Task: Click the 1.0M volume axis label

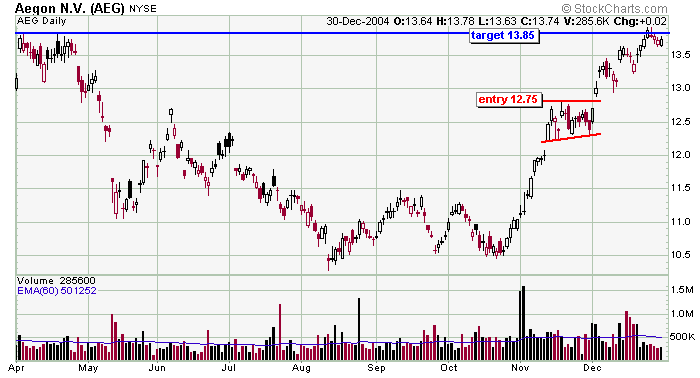Action: [682, 314]
